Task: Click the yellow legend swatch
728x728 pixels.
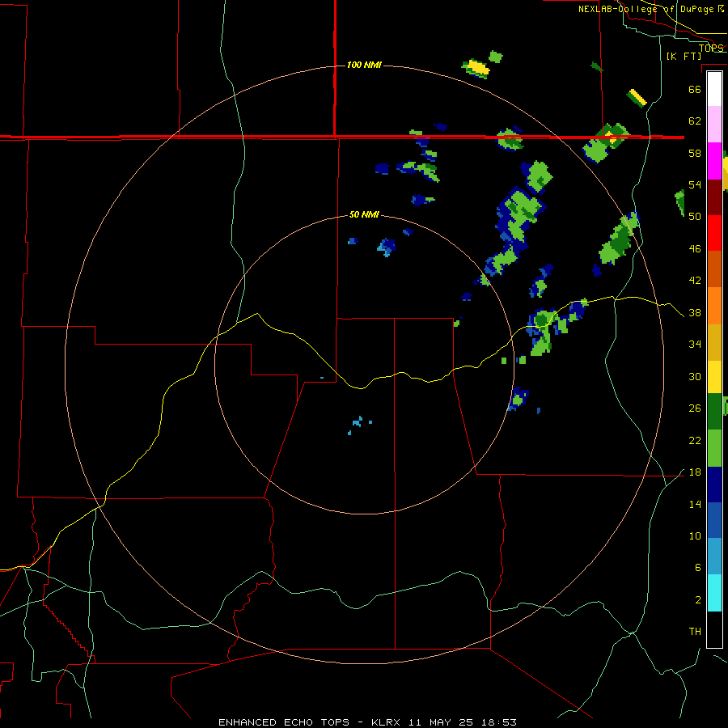Action: tap(714, 377)
